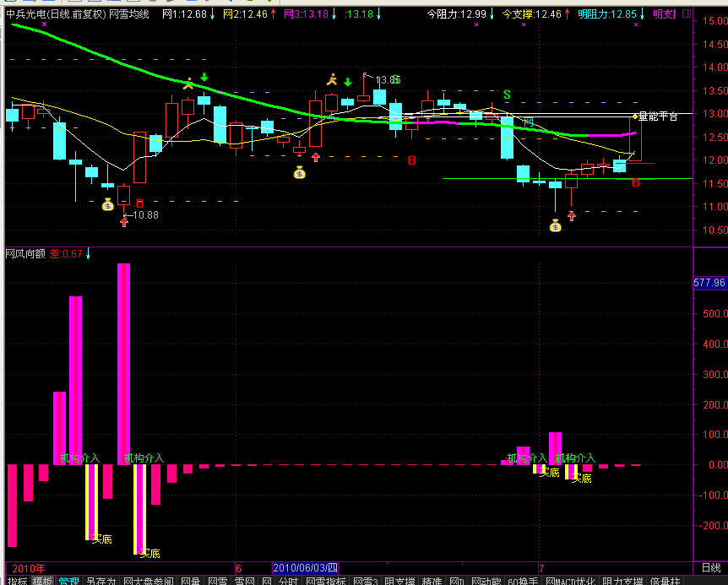The image size is (728, 585).
Task: Click the 今阻力:12.99 value
Action: [456, 14]
